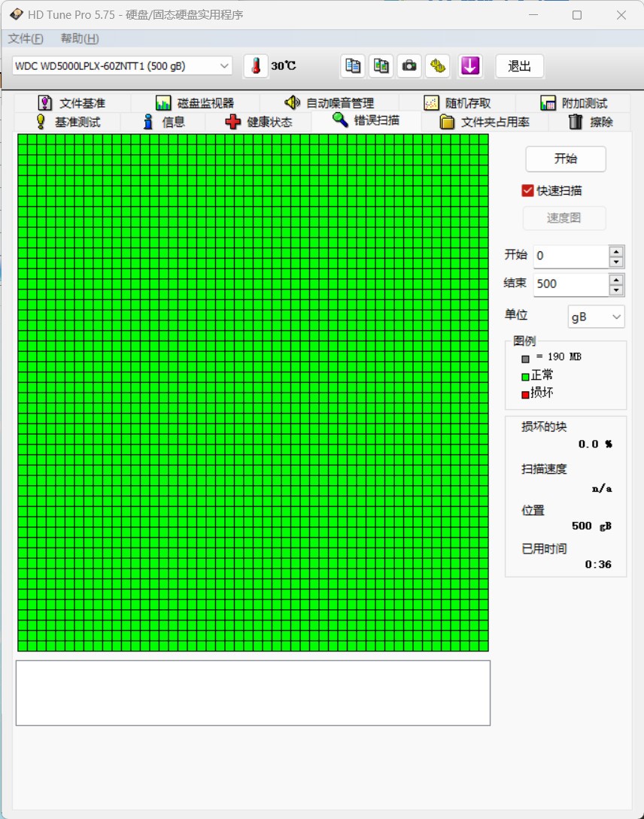The image size is (644, 819).
Task: Click the 500 gB position value
Action: click(591, 526)
